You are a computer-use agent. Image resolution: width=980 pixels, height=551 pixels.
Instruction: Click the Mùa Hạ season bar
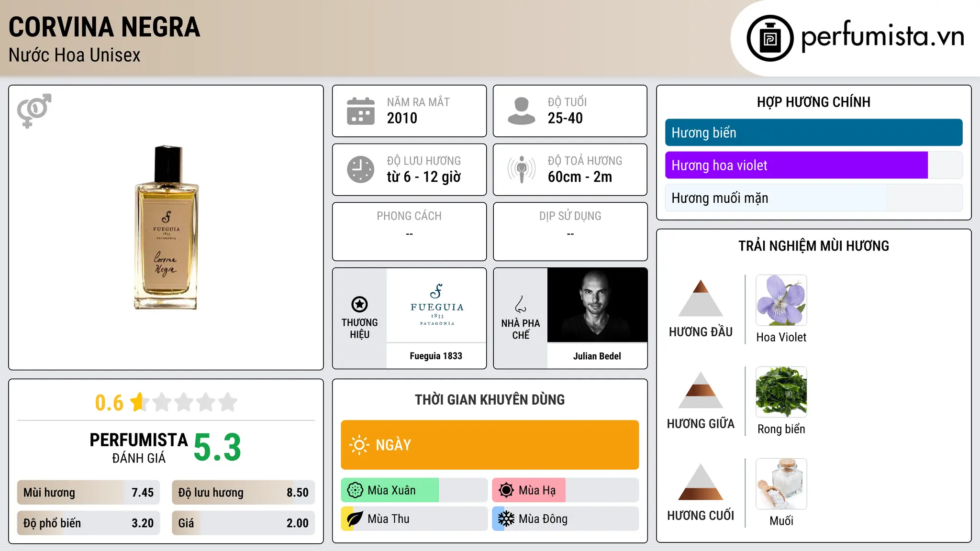click(x=566, y=490)
